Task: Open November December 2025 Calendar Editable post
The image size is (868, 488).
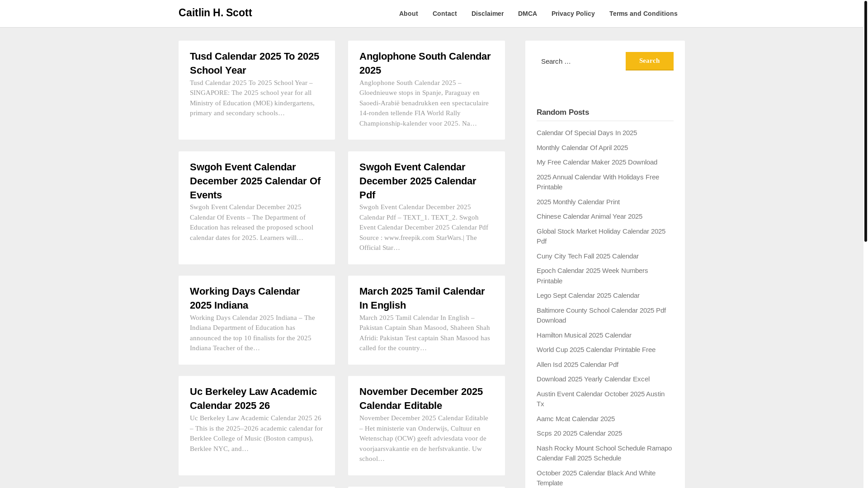Action: coord(421,399)
